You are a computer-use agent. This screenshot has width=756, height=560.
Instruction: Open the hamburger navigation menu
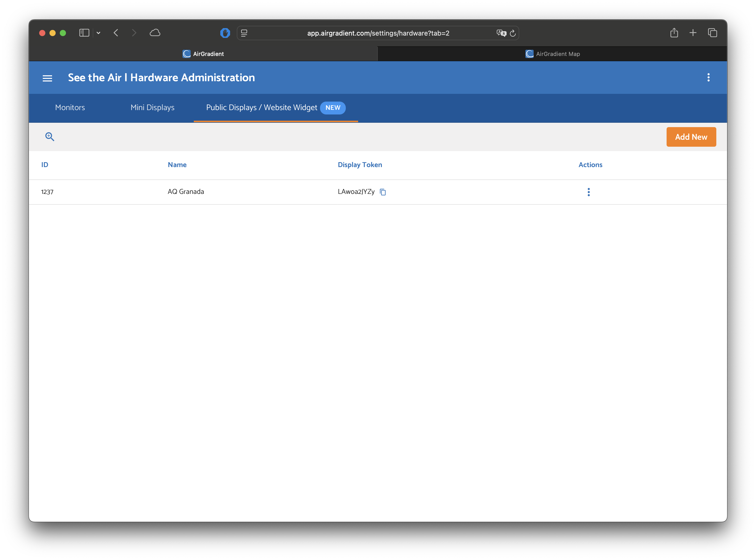point(47,78)
